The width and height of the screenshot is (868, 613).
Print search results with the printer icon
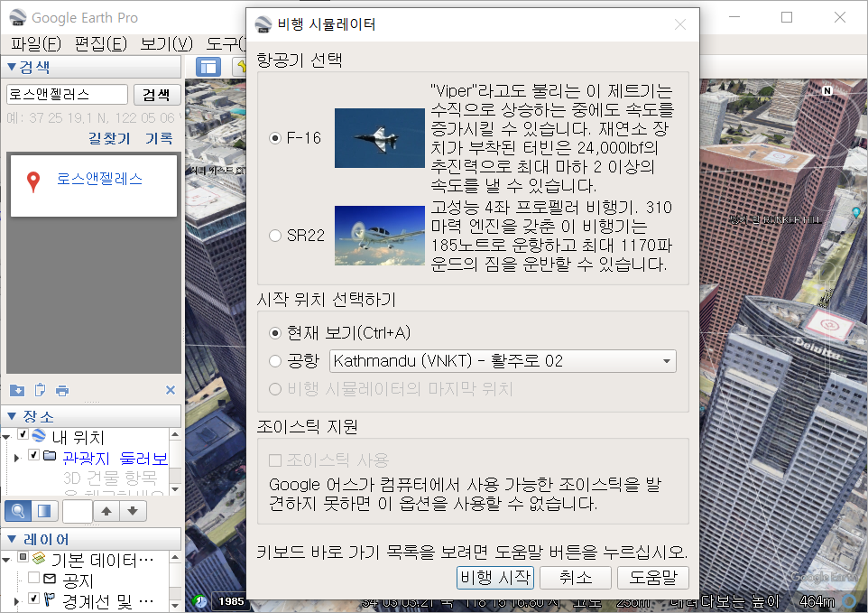(x=62, y=390)
